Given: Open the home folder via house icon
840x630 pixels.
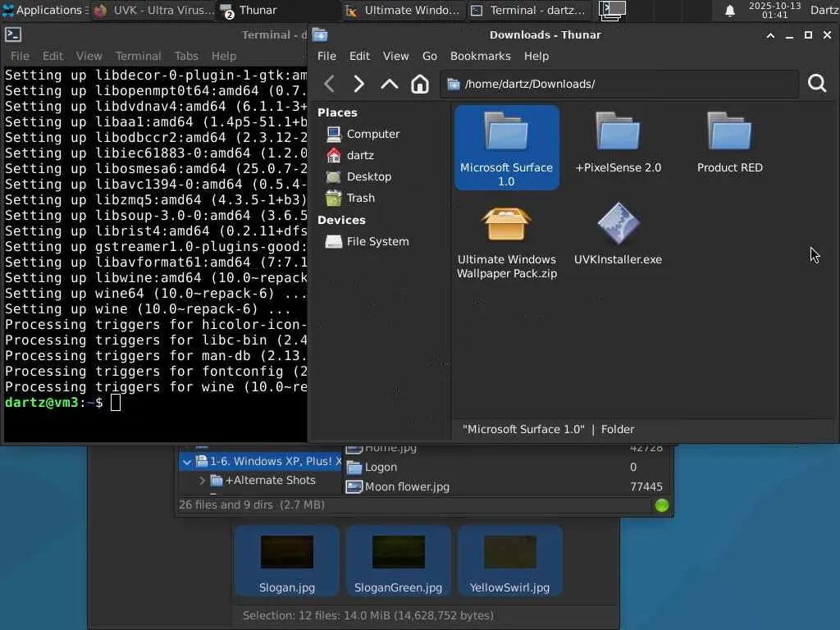Looking at the screenshot, I should coord(419,84).
